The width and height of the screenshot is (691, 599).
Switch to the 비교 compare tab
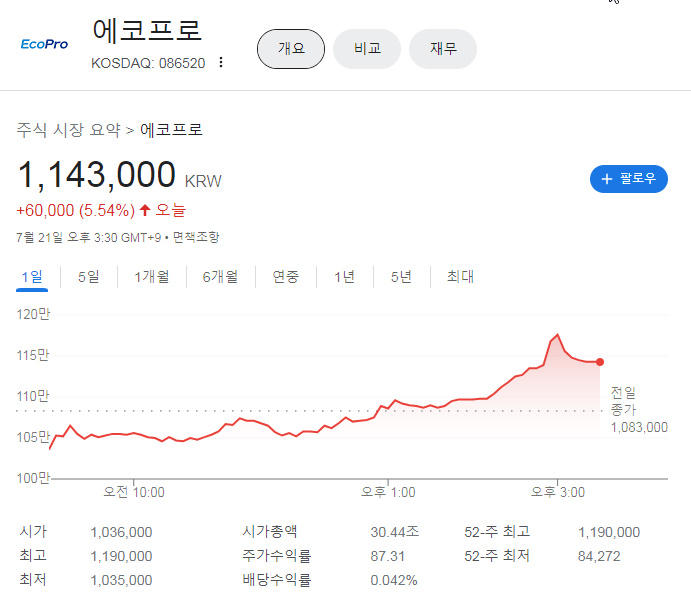367,48
